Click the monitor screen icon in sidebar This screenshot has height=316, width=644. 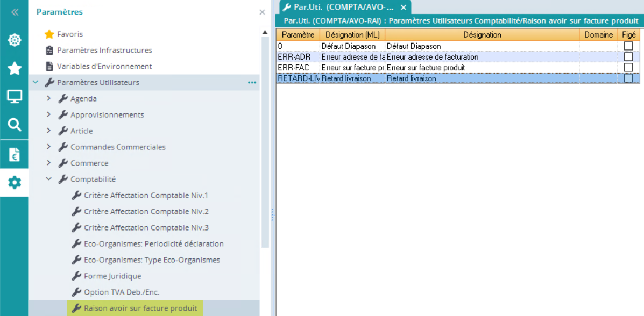(x=15, y=97)
